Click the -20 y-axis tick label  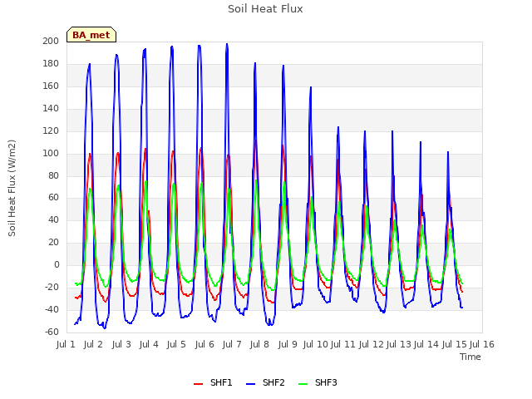tap(52, 287)
